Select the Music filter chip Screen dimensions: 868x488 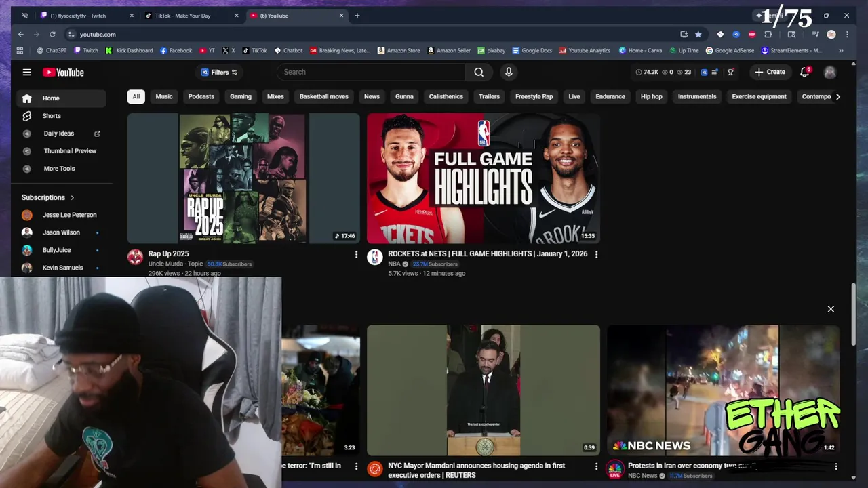click(164, 96)
